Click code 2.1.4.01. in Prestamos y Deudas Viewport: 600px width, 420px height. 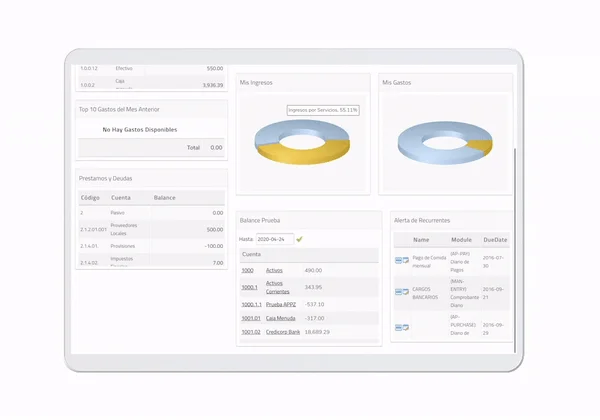(89, 246)
